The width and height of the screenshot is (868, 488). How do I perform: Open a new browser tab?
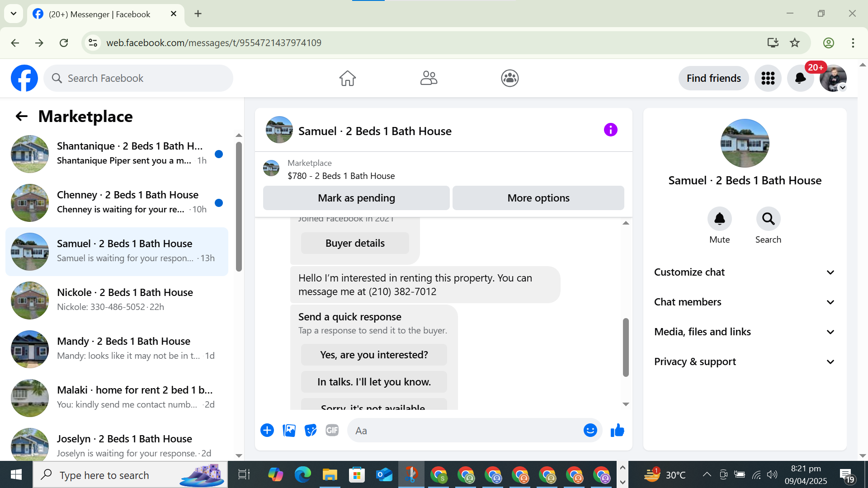pyautogui.click(x=198, y=14)
